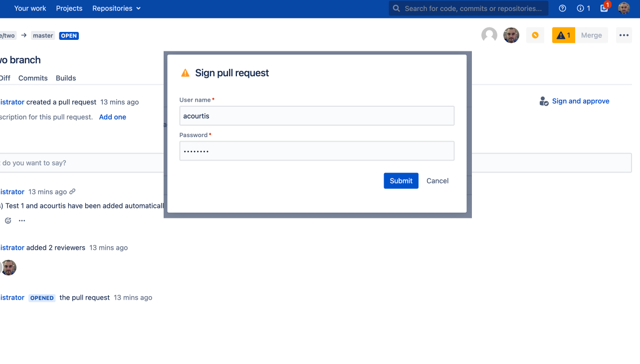Switch to the Commits tab
Viewport: 640px width, 364px height.
tap(33, 78)
